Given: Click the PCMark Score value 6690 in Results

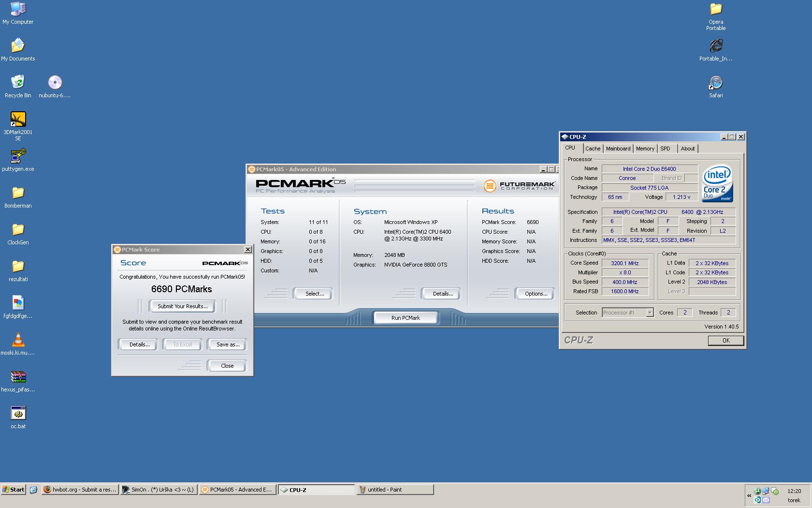Looking at the screenshot, I should point(533,222).
